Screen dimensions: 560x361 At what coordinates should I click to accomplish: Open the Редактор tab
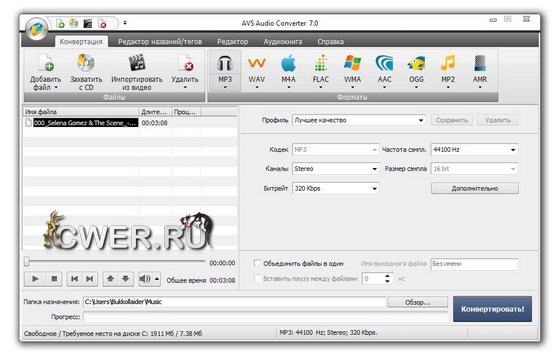point(232,41)
